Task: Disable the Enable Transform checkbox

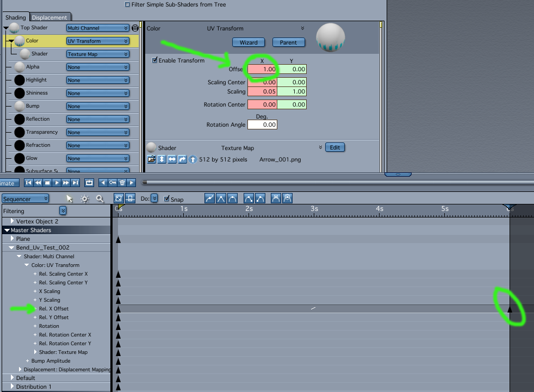Action: click(156, 60)
